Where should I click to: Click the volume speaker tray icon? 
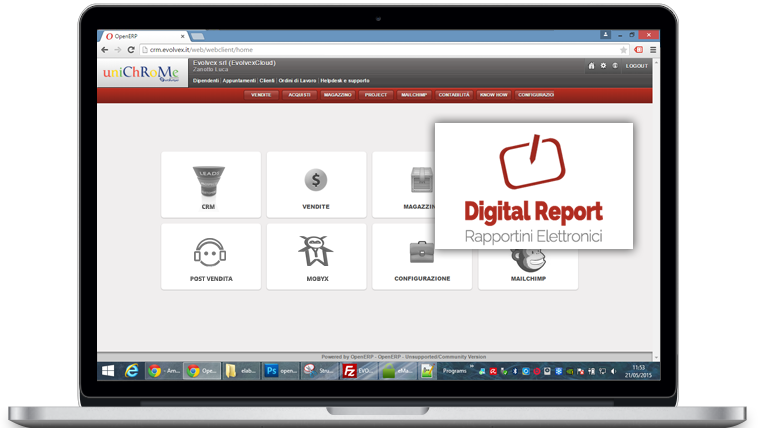coord(614,371)
